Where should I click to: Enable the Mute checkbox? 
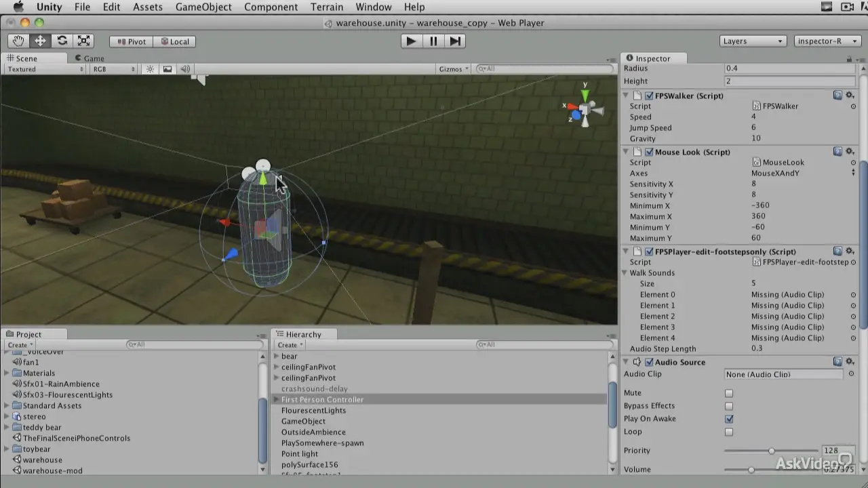coord(729,393)
